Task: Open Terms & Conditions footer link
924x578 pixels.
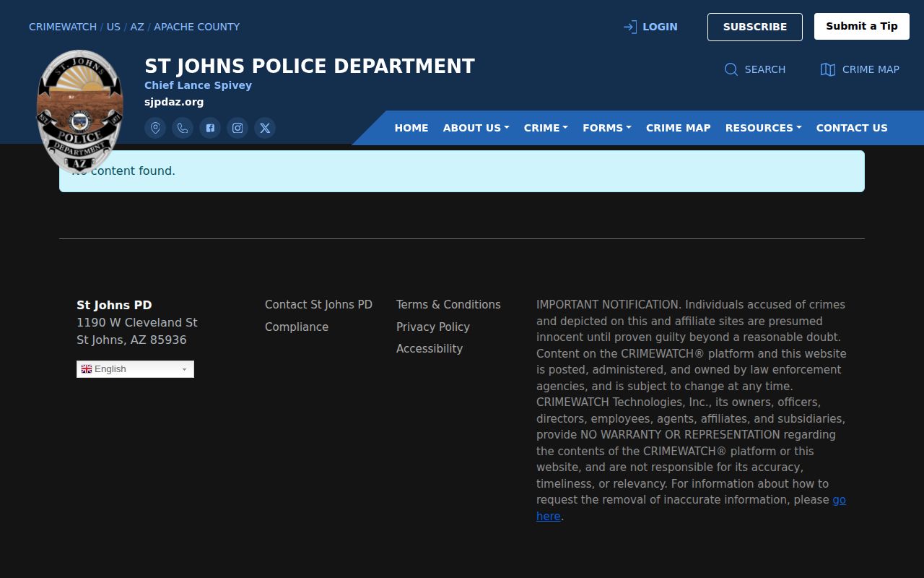Action: pos(448,305)
